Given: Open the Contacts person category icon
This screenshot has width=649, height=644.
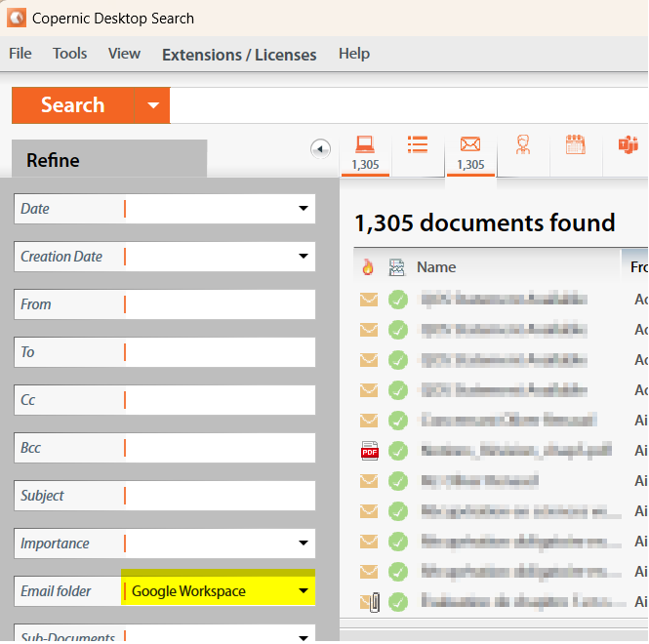Looking at the screenshot, I should 523,145.
